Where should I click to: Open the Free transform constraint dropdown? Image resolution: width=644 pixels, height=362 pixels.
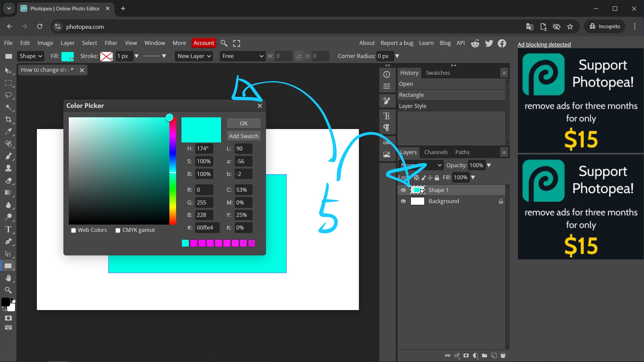(242, 56)
